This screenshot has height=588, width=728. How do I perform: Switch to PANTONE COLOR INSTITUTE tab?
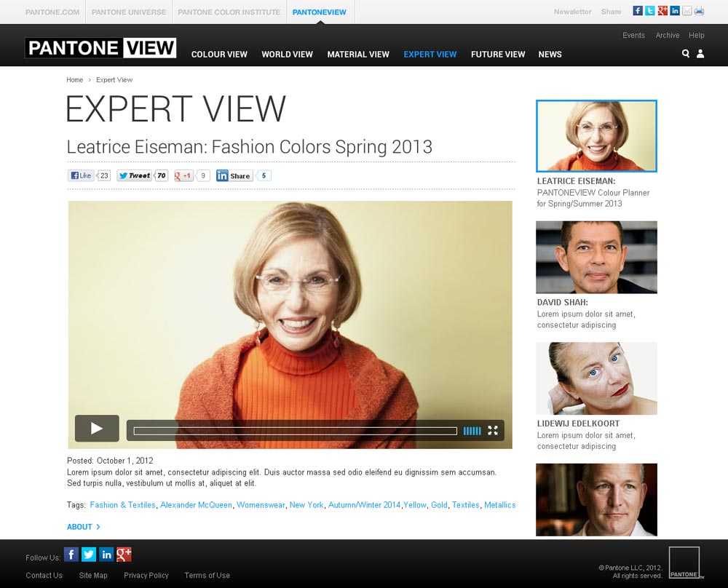(229, 12)
